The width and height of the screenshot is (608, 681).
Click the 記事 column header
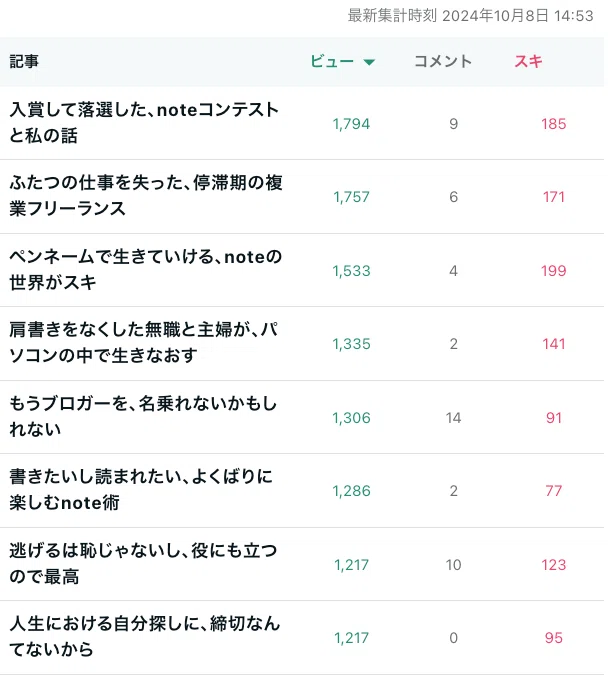tap(24, 61)
